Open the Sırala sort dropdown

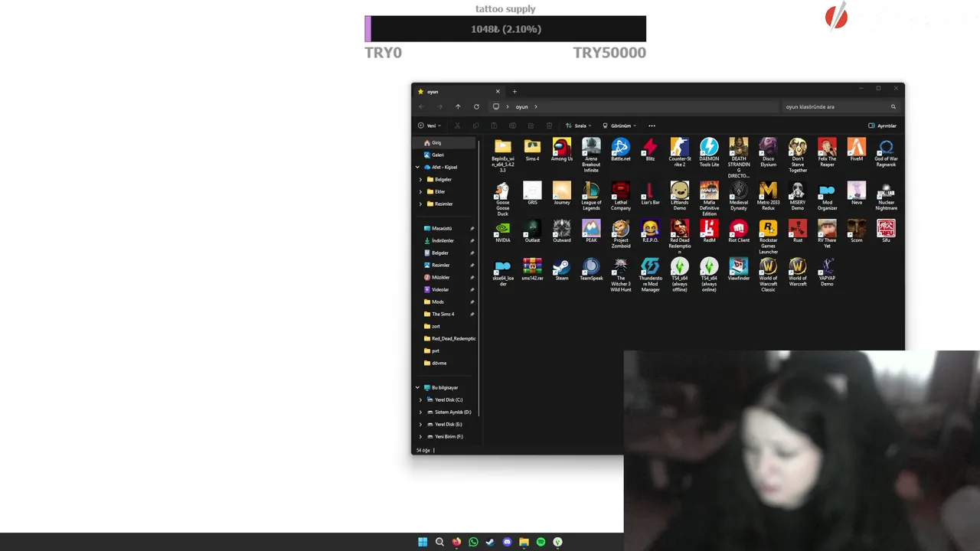[x=578, y=126]
